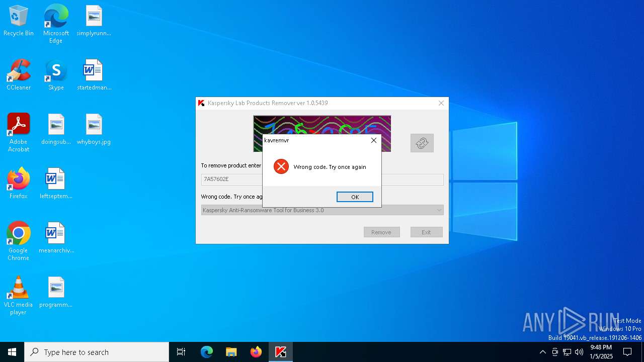Viewport: 644px width, 362px height.
Task: Select the programm... image file
Action: pyautogui.click(x=56, y=293)
